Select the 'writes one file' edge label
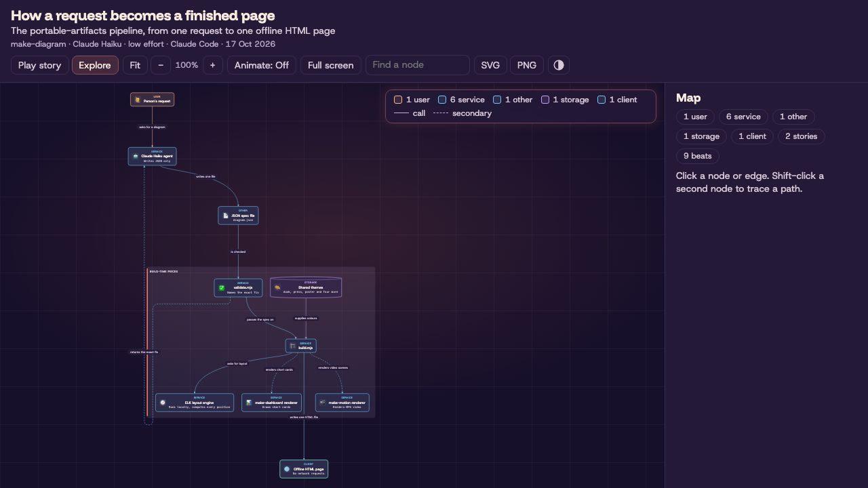 (205, 176)
